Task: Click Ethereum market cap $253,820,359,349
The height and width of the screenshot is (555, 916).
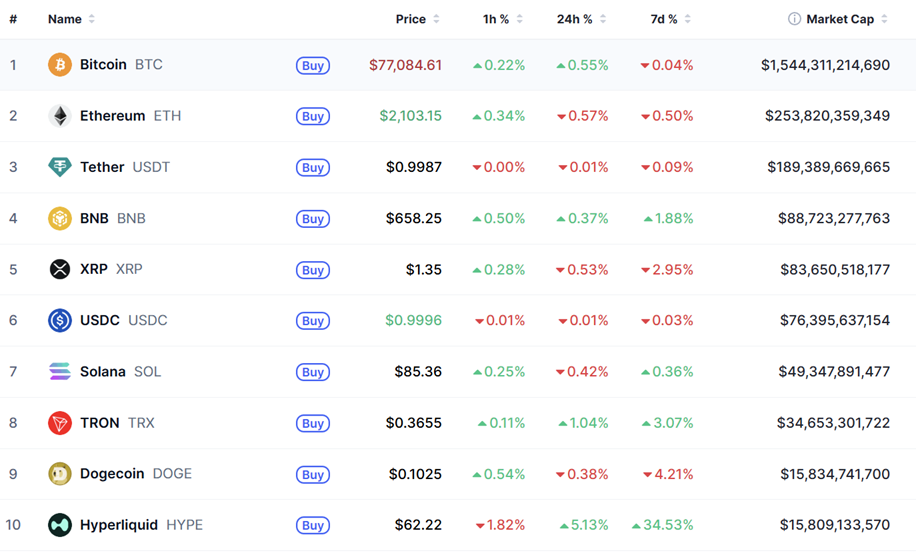Action: pos(828,116)
